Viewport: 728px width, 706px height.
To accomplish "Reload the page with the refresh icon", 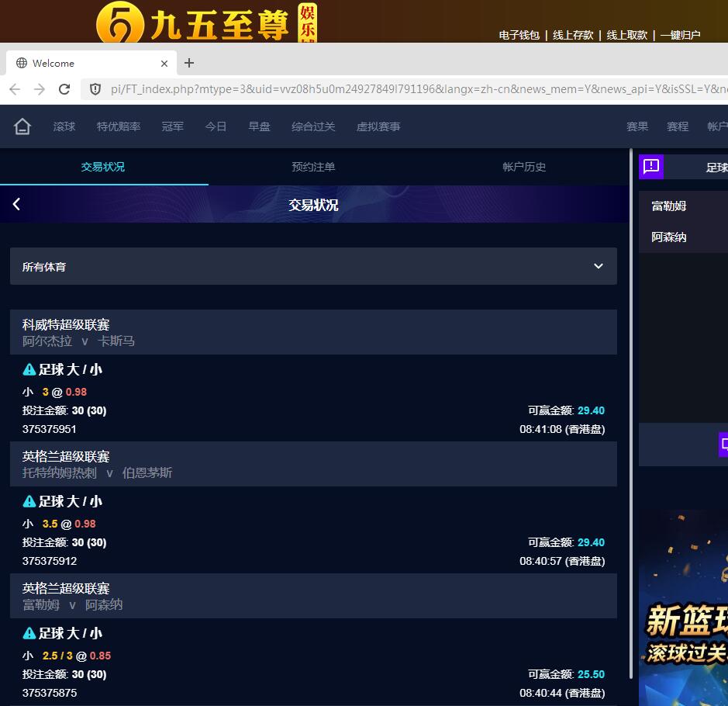I will pos(64,89).
